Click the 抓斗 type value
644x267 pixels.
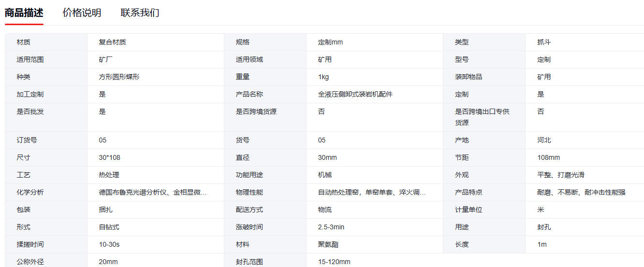[x=544, y=42]
